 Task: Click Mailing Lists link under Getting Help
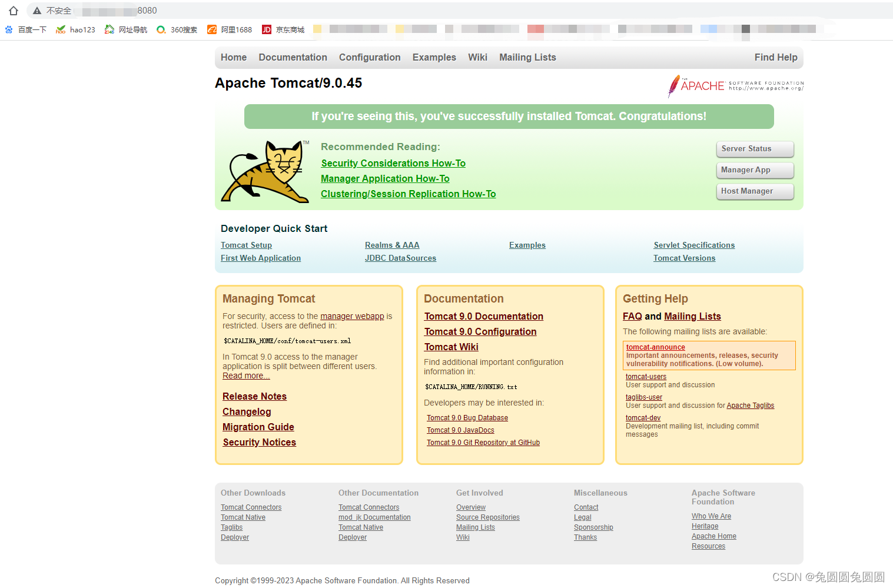[x=692, y=316]
